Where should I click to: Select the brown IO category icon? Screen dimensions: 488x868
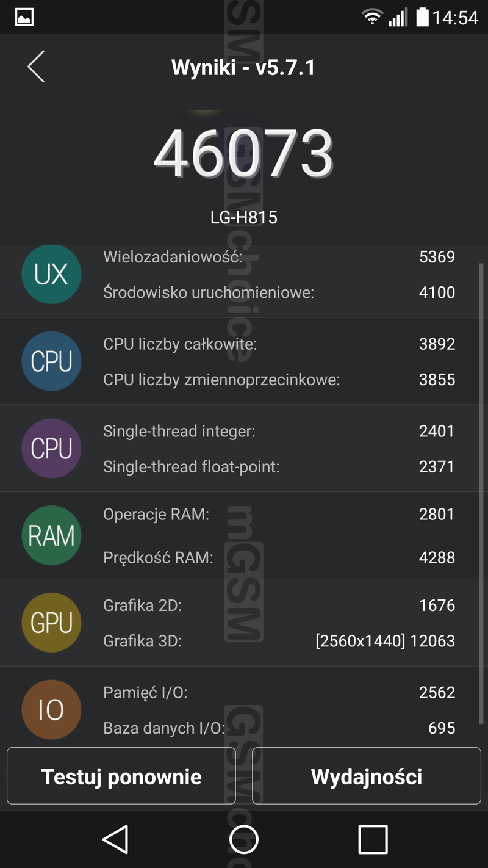pyautogui.click(x=51, y=710)
